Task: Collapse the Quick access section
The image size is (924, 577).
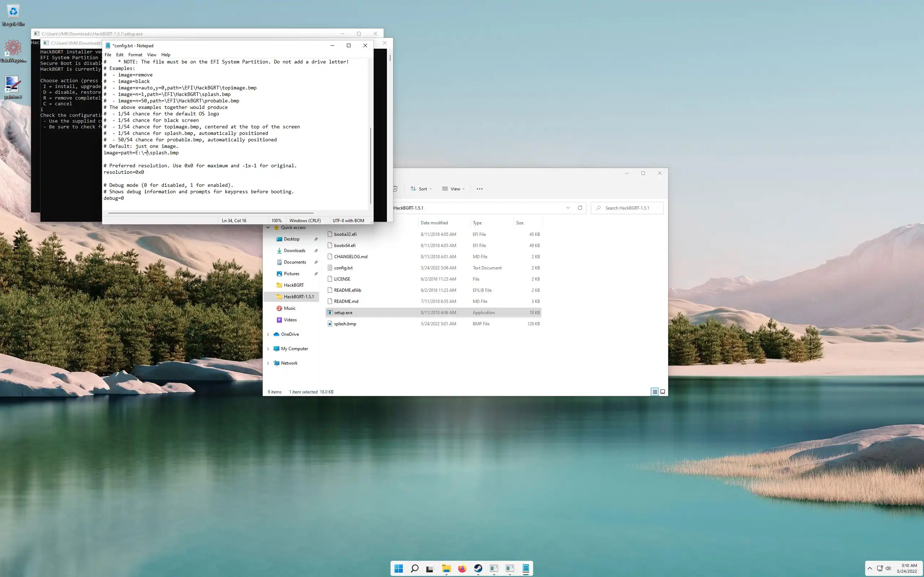Action: [x=268, y=228]
